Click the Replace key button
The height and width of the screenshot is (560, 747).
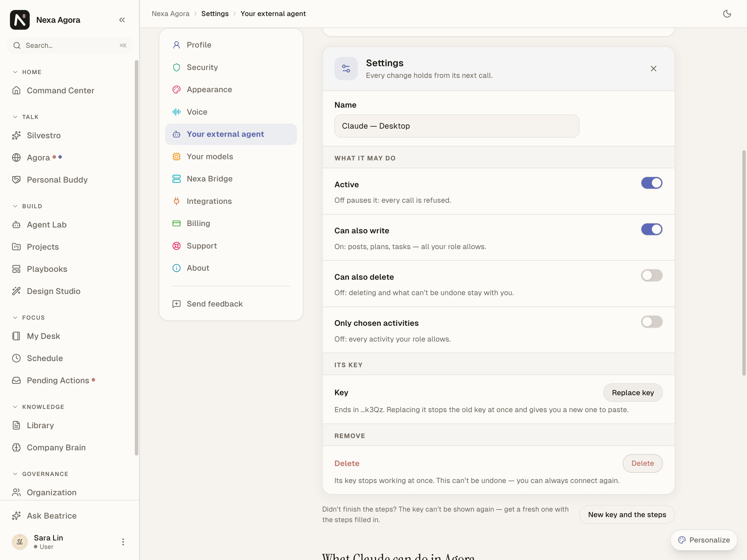click(633, 393)
